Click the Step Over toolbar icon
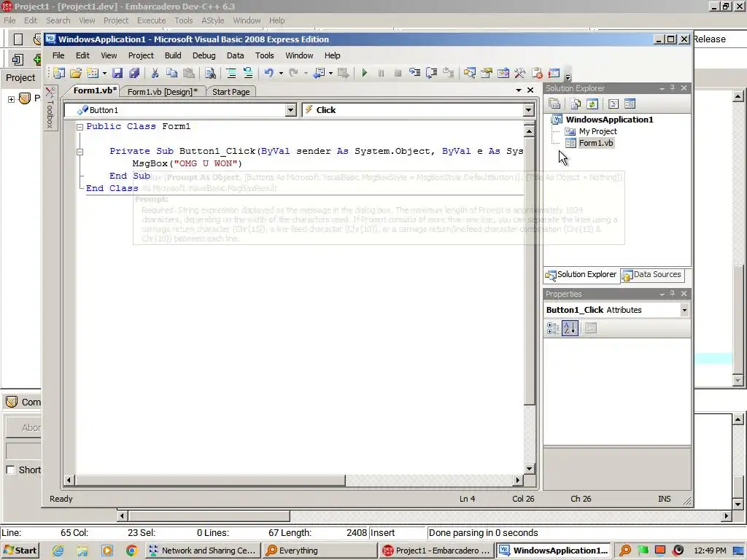This screenshot has width=747, height=560. pos(432,73)
